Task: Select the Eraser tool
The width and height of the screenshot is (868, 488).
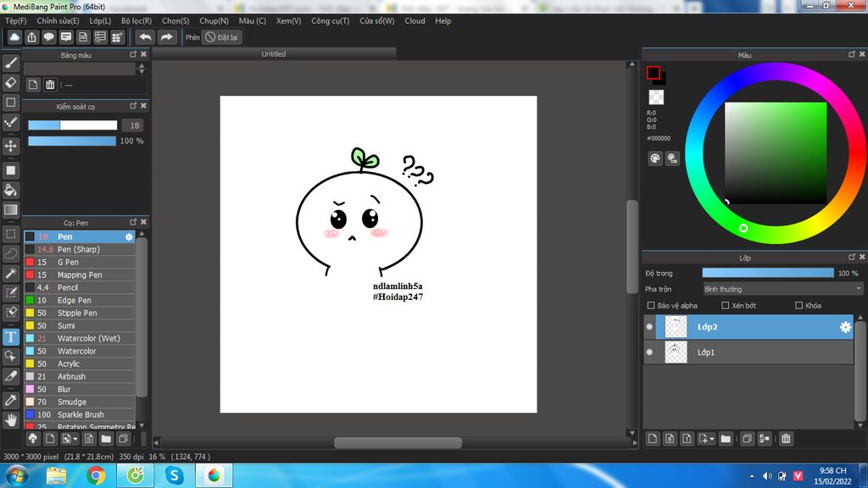Action: 10,82
